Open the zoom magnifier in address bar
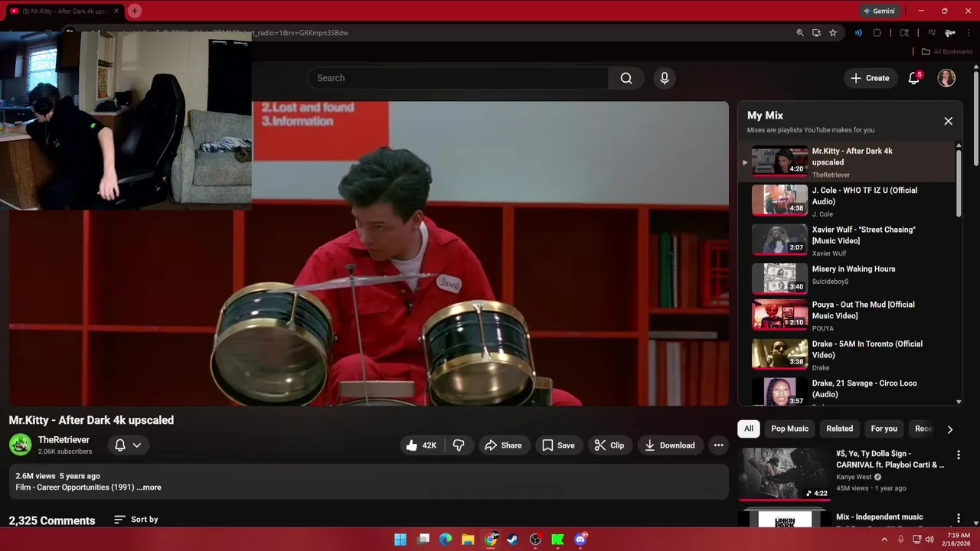The image size is (980, 551). [x=800, y=33]
